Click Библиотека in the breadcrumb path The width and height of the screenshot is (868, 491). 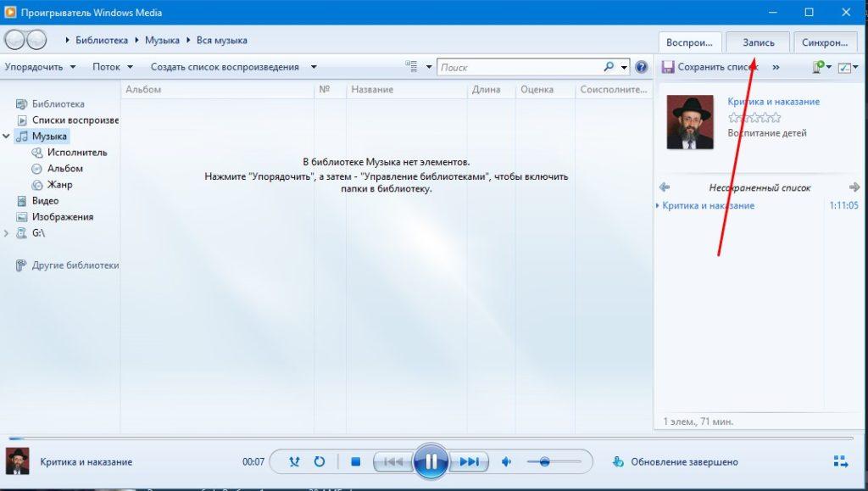(x=102, y=40)
